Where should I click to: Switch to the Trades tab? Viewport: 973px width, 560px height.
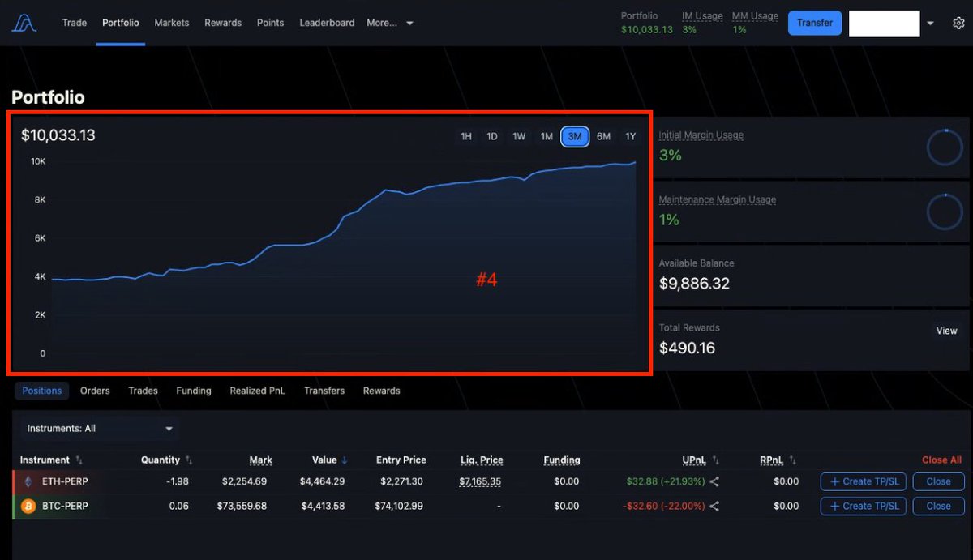coord(143,391)
